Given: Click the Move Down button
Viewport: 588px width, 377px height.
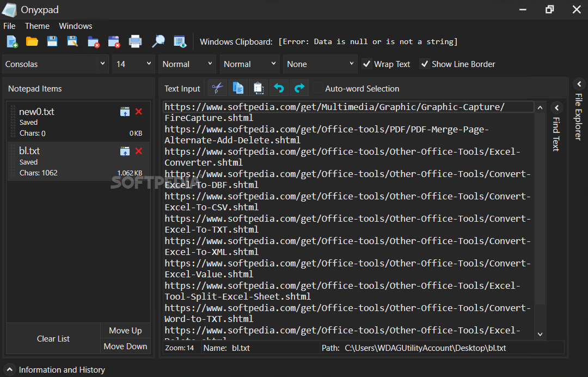Looking at the screenshot, I should 125,346.
